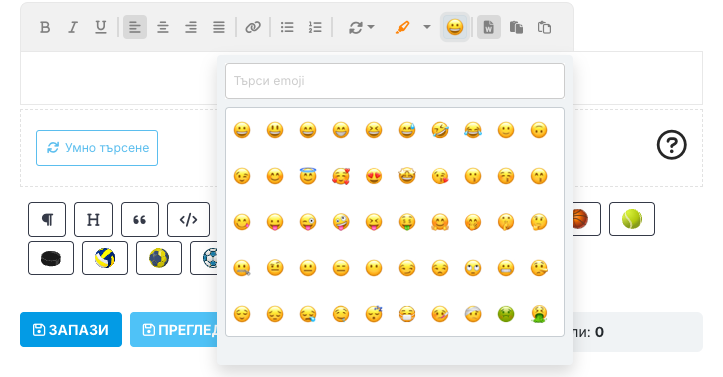Click the Умно търсене button
Screen dimensions: 723x377
tap(97, 148)
